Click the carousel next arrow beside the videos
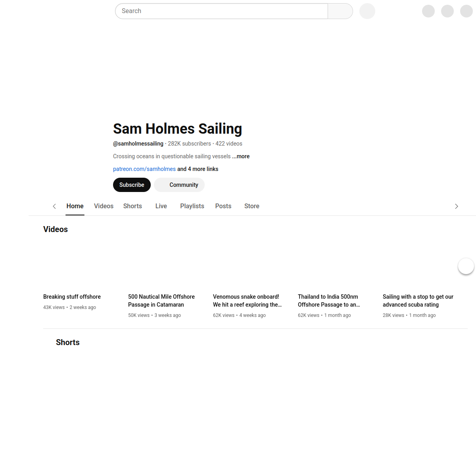The height and width of the screenshot is (476, 476). (x=466, y=266)
